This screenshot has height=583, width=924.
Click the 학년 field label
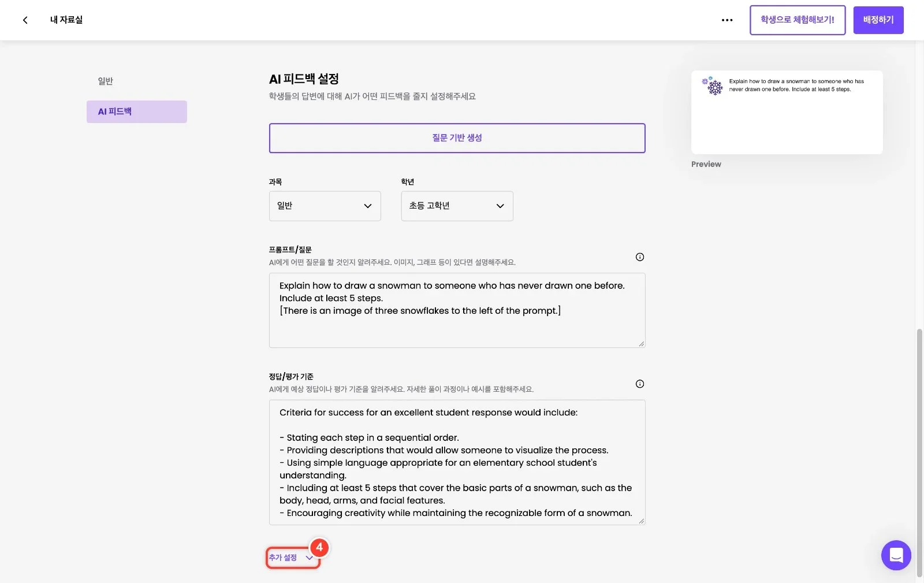[x=408, y=182]
